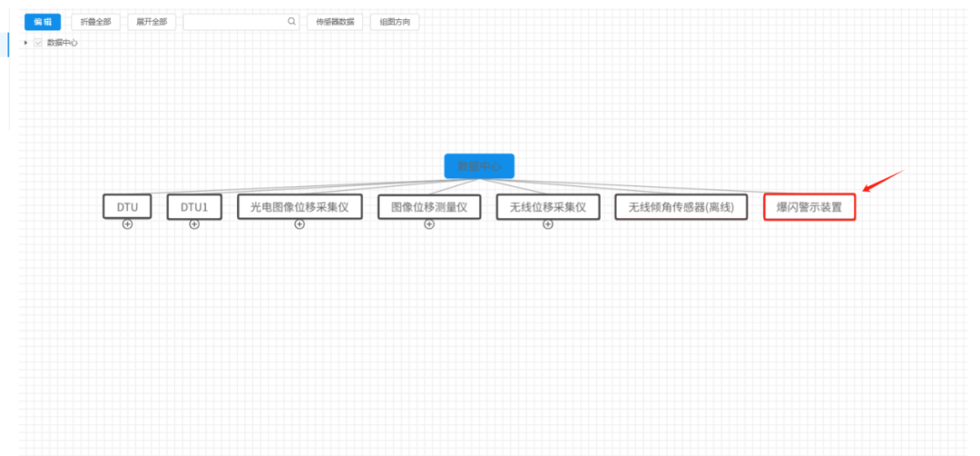Expand all with 展开全部
The width and height of the screenshot is (980, 456).
152,22
